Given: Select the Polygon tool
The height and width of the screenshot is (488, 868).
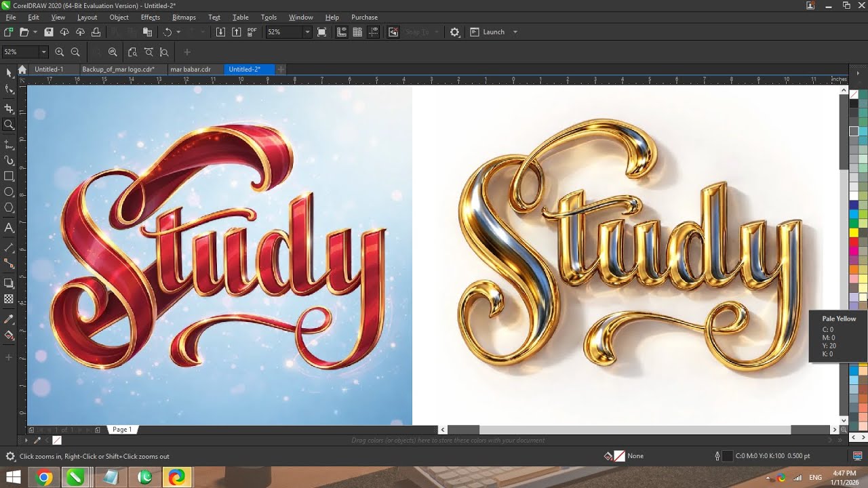Looking at the screenshot, I should [9, 208].
